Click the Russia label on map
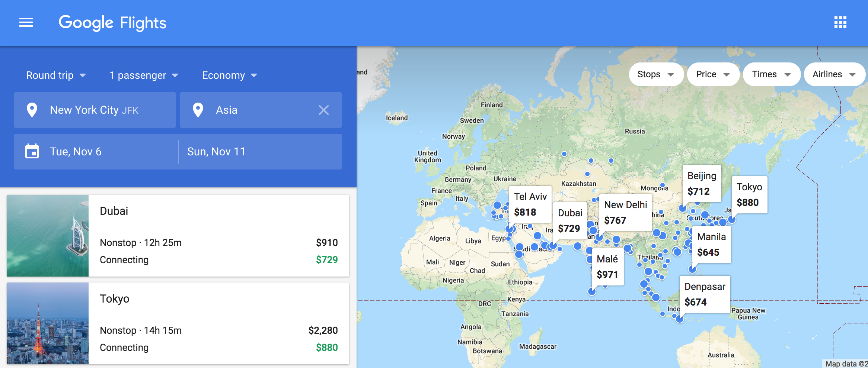 [x=635, y=131]
